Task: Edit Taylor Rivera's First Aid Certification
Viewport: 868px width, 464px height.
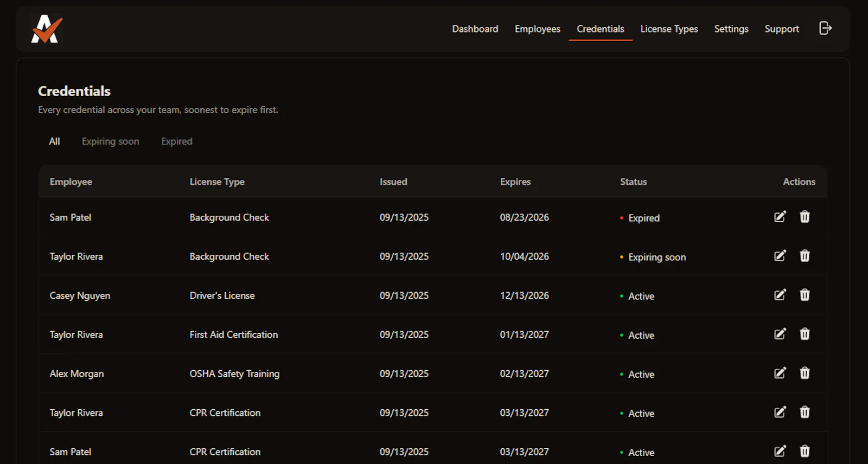Action: click(780, 334)
